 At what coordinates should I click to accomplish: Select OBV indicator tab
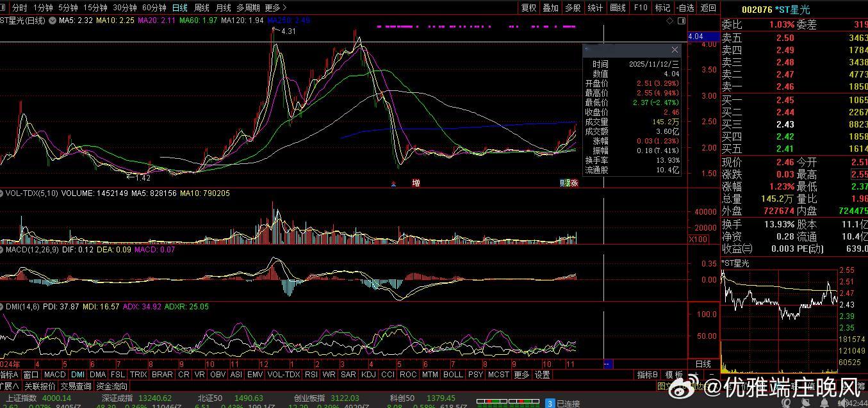[218, 375]
